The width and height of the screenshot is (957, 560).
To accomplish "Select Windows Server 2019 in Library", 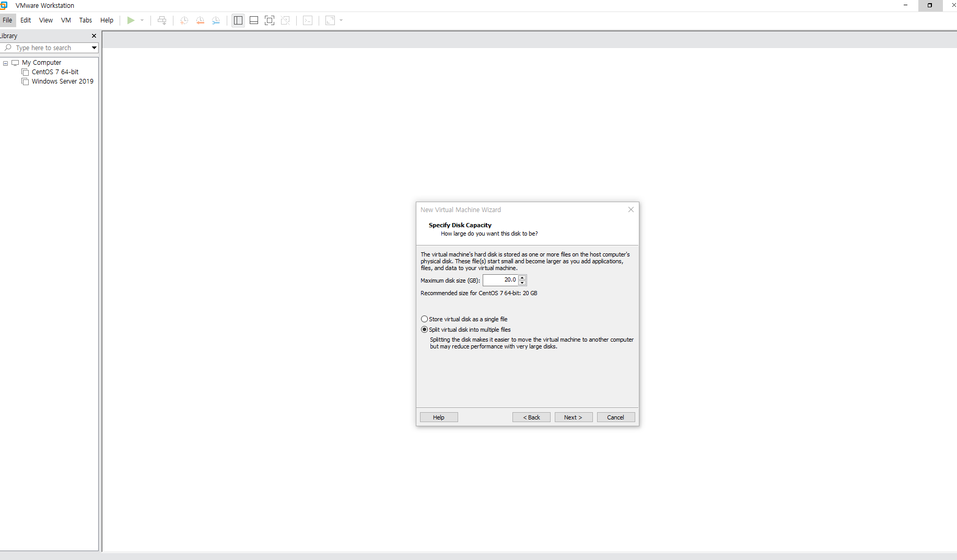I will pos(63,81).
